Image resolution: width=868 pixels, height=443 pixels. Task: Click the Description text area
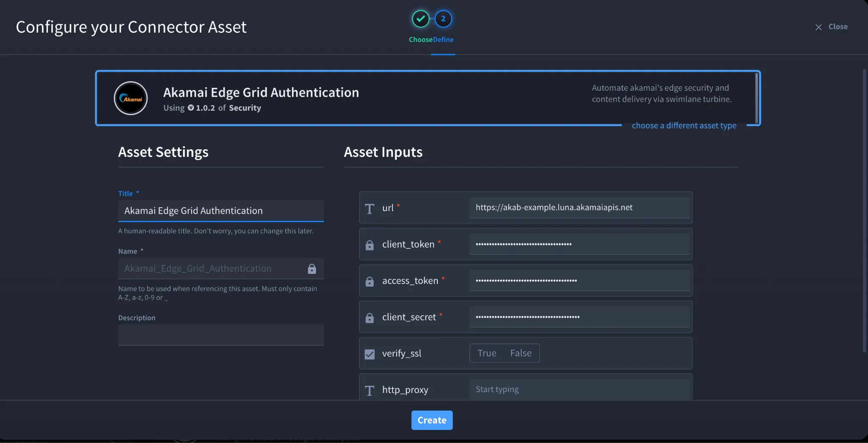[x=221, y=335]
